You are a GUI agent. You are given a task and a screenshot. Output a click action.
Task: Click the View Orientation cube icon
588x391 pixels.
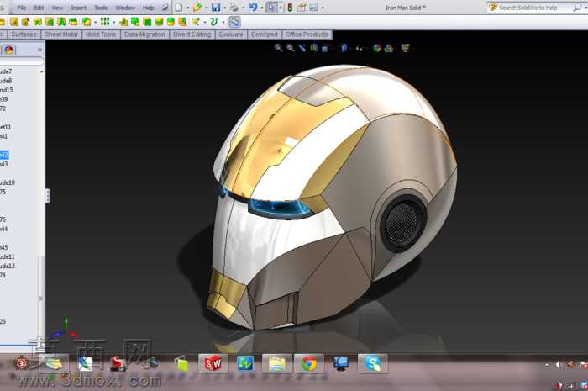coord(325,48)
